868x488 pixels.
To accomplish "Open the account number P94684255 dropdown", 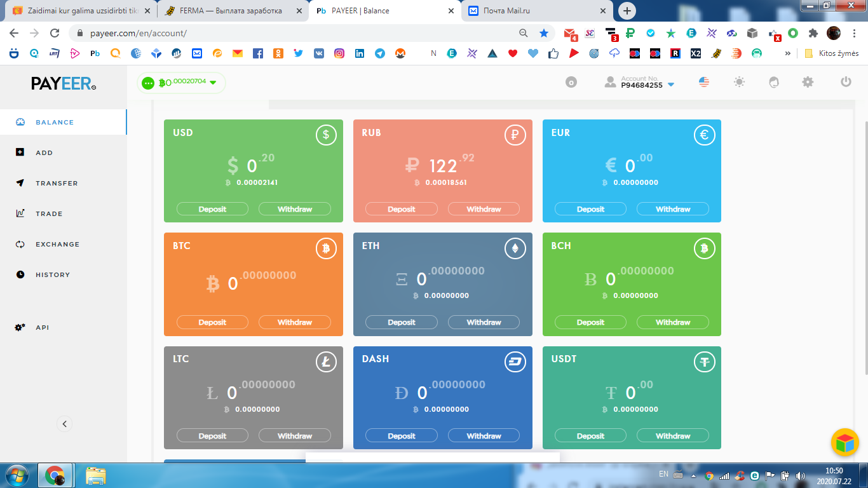I will [640, 83].
